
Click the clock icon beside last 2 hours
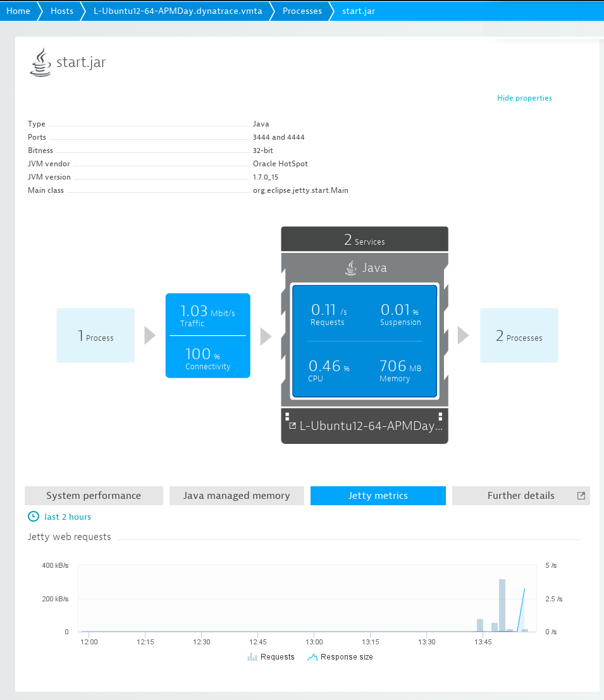34,517
